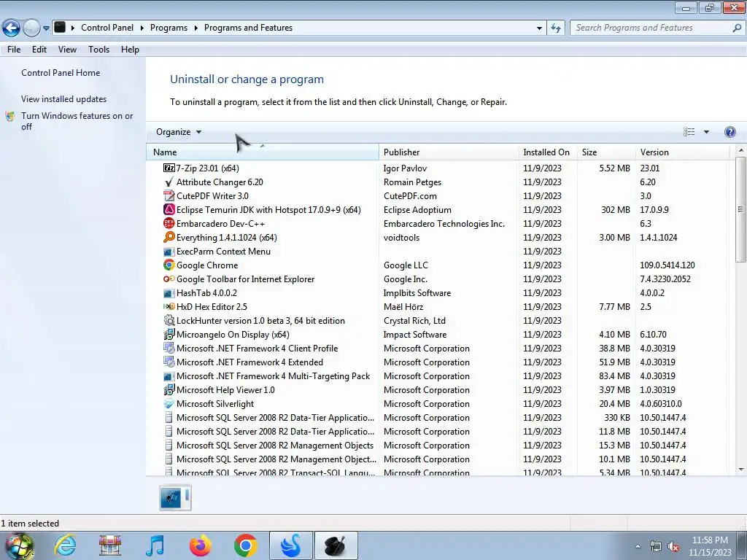Open the view options dropdown arrow
The height and width of the screenshot is (560, 747).
click(706, 132)
